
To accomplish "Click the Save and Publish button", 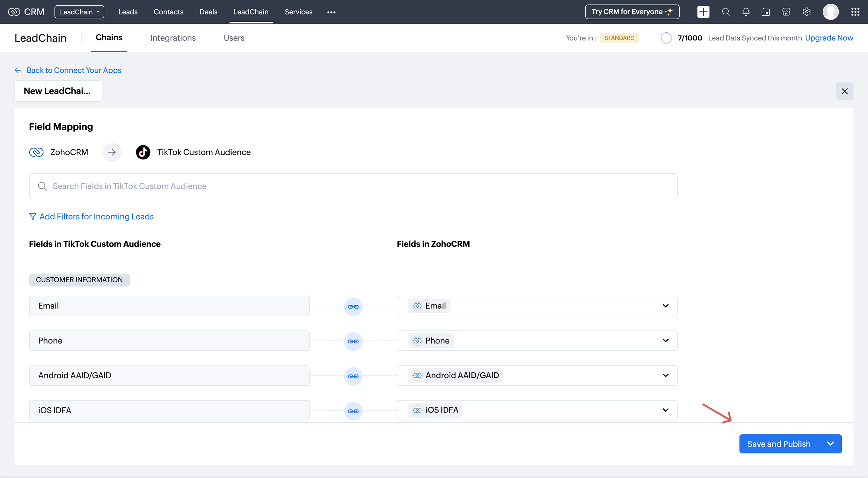I will [x=778, y=444].
